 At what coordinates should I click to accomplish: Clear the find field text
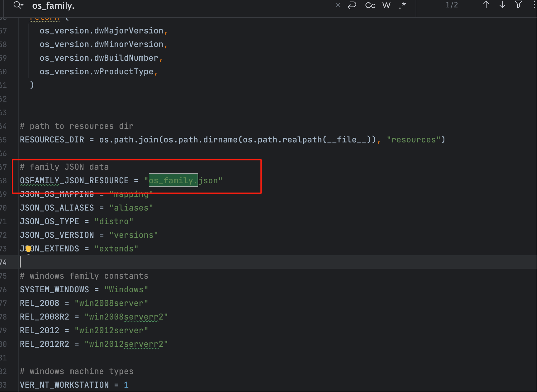338,5
